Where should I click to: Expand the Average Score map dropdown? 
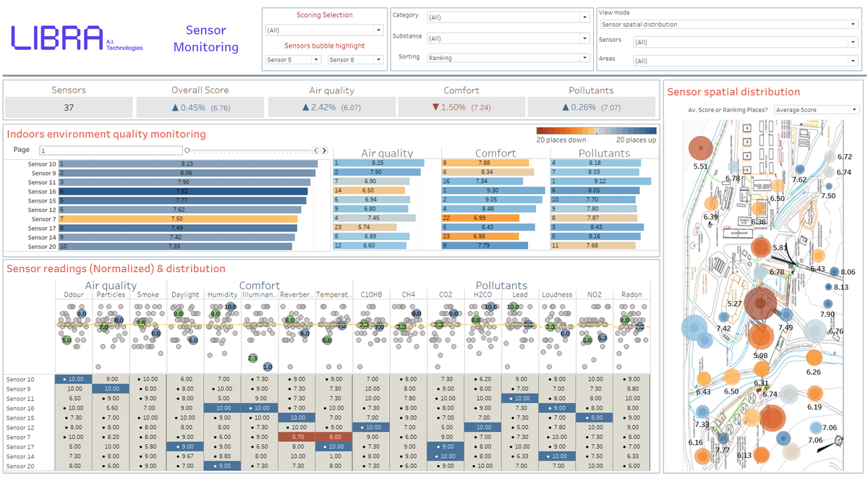coord(816,110)
